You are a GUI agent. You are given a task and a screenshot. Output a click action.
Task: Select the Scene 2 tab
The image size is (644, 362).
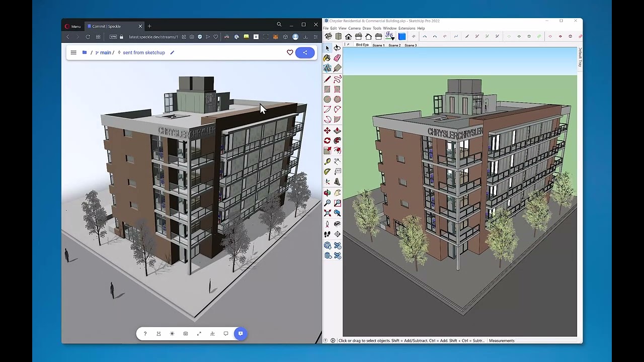coord(394,45)
